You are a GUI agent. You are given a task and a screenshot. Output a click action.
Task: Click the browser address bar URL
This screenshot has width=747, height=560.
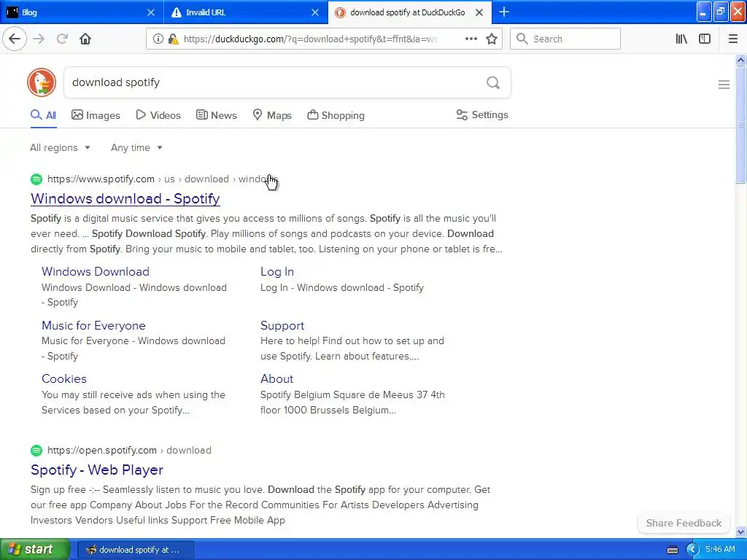point(311,39)
